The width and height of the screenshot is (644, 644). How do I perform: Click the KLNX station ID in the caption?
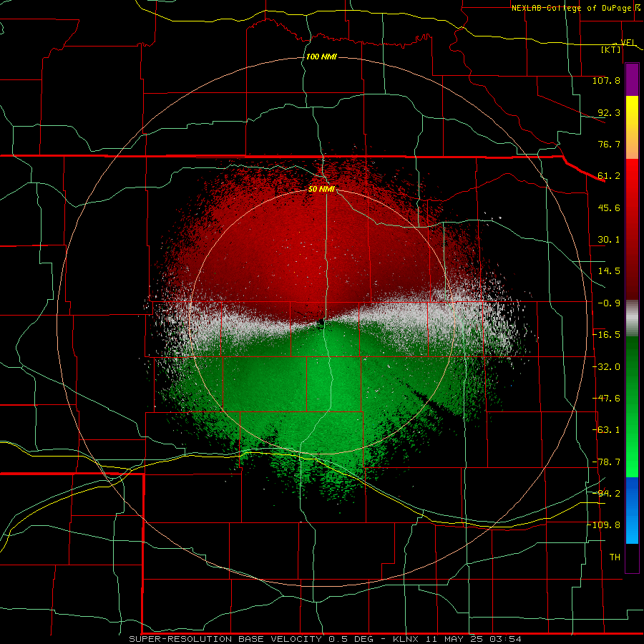406,639
